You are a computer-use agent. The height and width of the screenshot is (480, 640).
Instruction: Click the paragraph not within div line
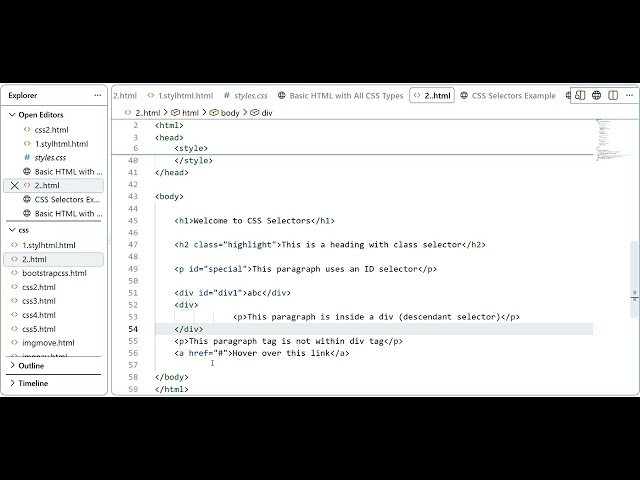click(x=288, y=341)
